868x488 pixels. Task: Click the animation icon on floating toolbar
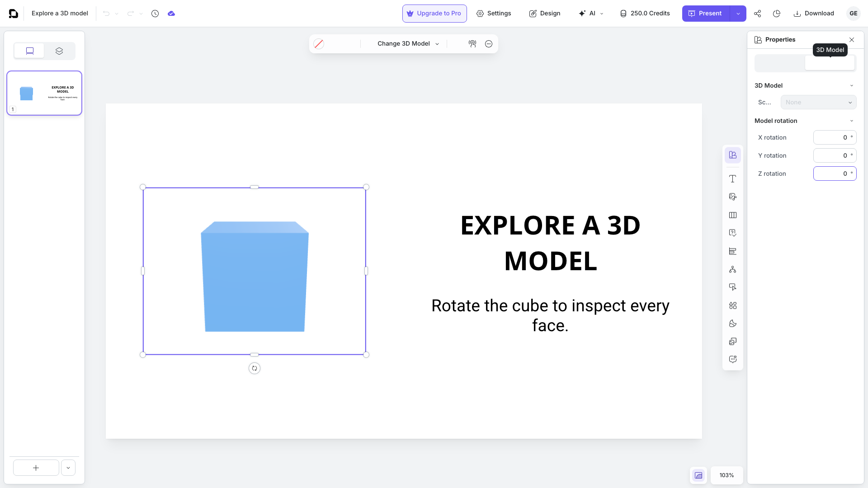pyautogui.click(x=472, y=44)
